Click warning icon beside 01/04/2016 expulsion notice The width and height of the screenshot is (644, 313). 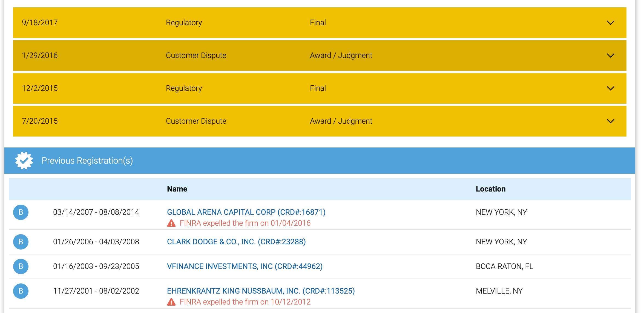tap(171, 223)
